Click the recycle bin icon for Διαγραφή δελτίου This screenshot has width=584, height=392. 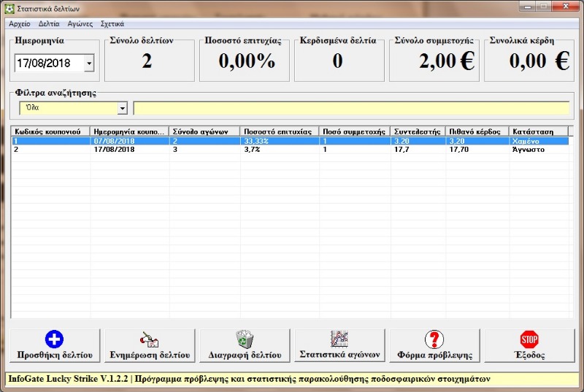(x=245, y=339)
